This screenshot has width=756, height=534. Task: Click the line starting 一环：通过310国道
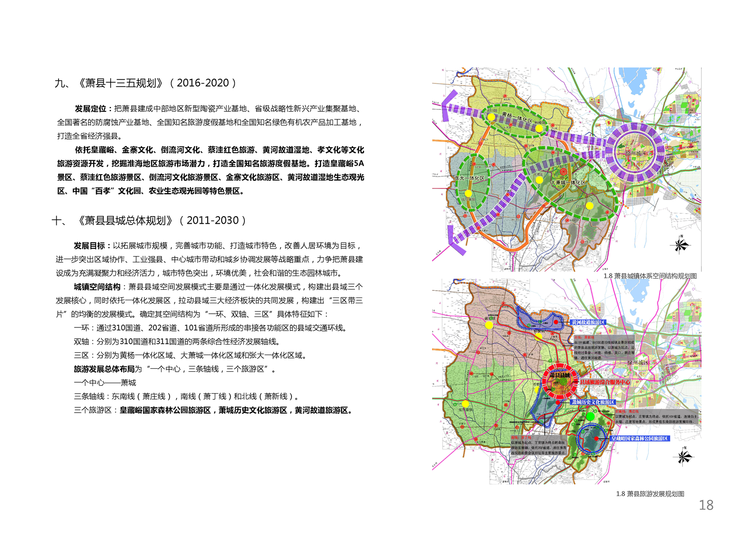click(x=211, y=328)
